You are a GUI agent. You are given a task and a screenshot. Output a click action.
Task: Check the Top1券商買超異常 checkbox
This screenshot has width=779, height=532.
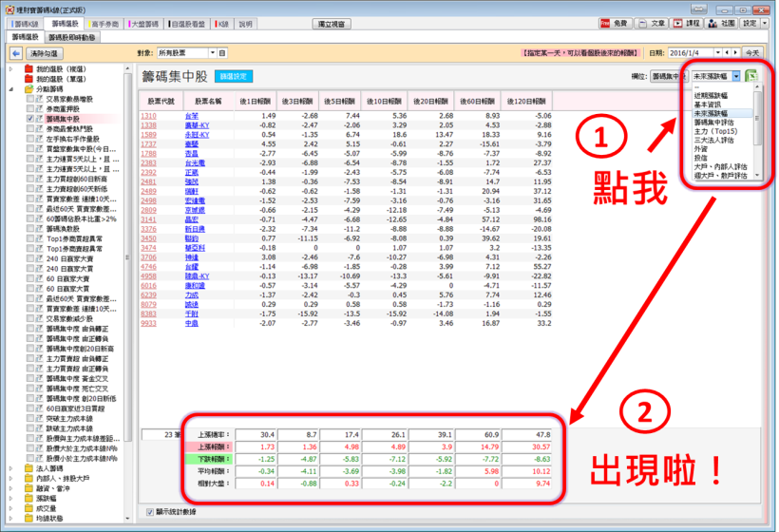pyautogui.click(x=30, y=238)
